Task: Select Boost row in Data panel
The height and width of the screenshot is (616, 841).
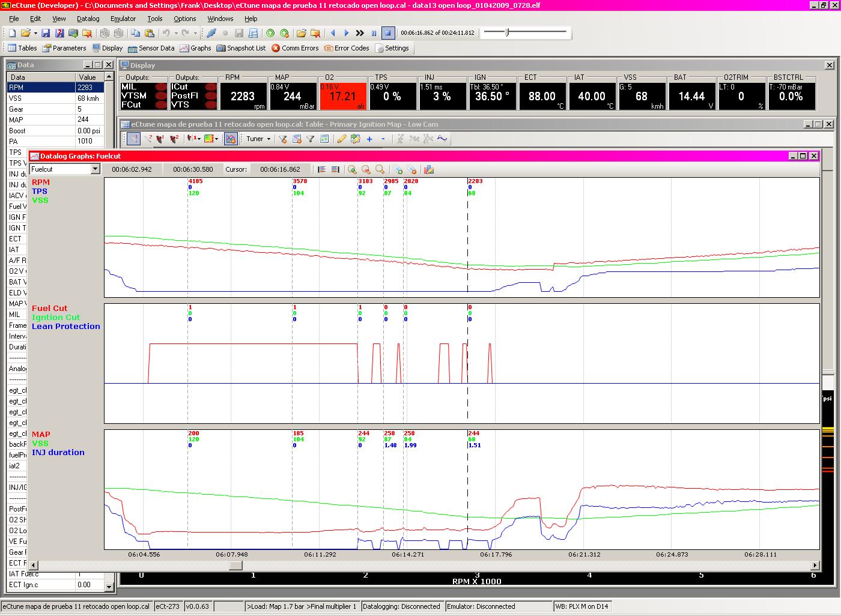Action: point(55,131)
